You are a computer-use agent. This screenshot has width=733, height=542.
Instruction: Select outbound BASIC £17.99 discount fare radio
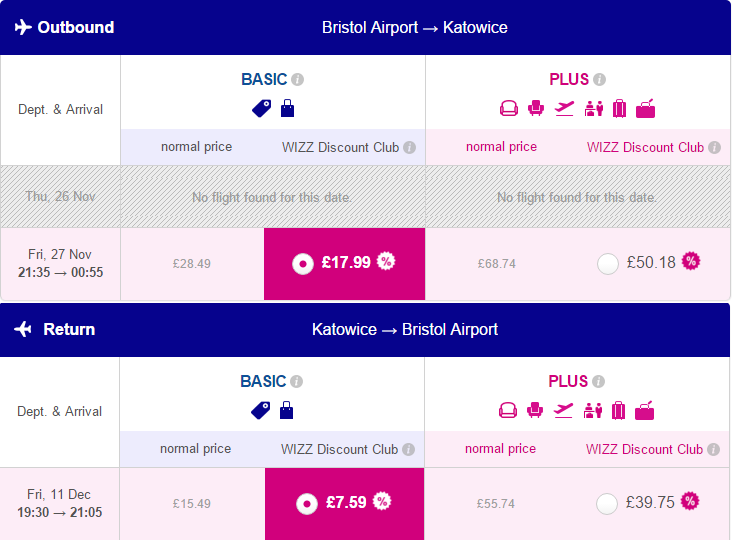click(x=302, y=264)
